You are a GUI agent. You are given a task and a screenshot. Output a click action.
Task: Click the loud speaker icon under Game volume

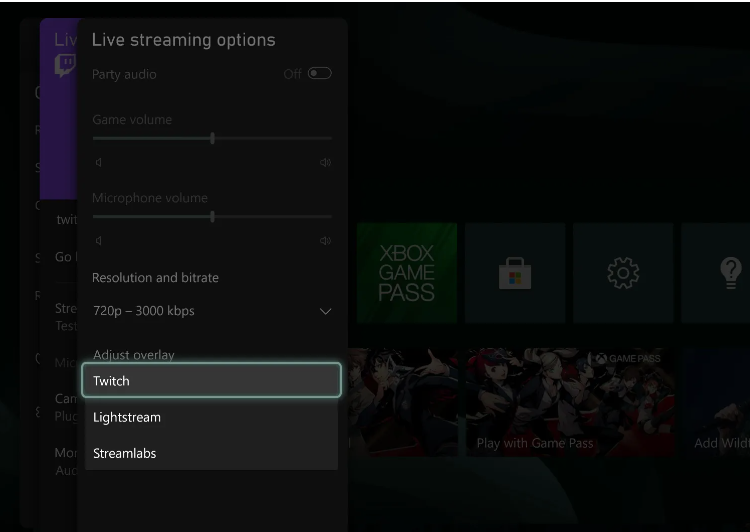point(325,163)
